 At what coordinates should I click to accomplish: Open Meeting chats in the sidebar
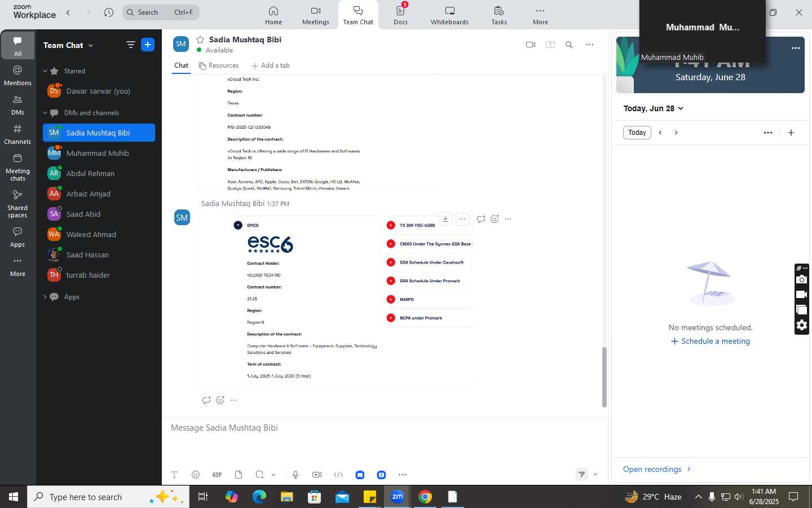17,167
